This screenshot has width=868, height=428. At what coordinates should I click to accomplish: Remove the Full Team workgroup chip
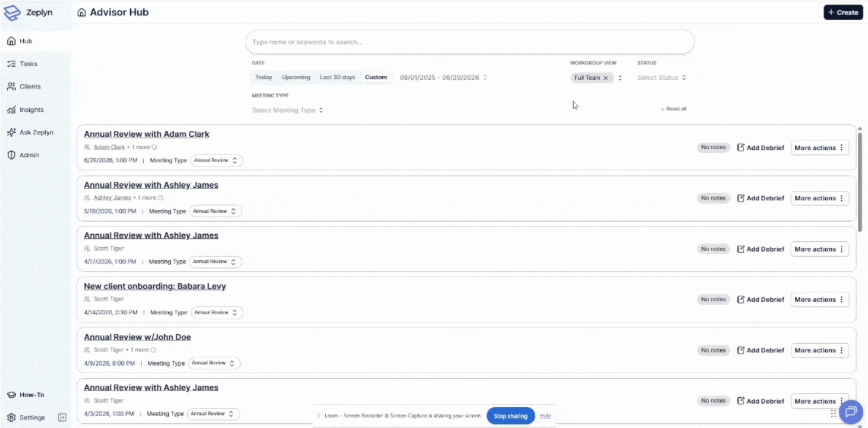point(606,78)
